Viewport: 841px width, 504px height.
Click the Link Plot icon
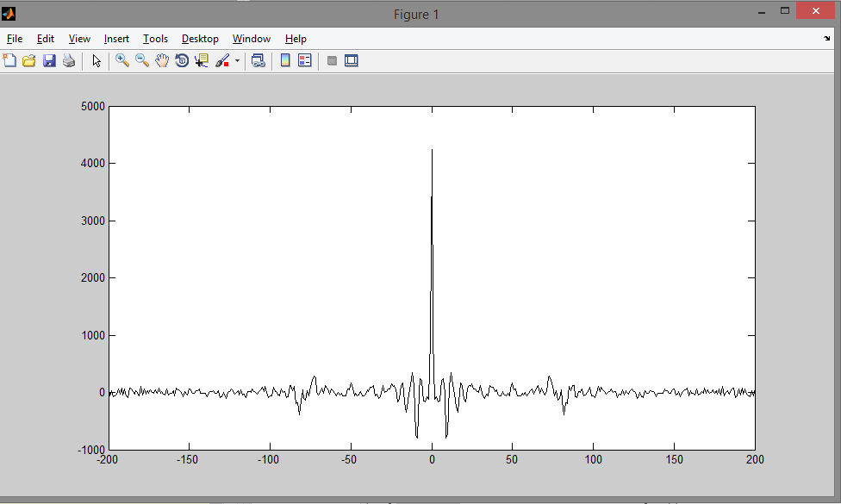pyautogui.click(x=259, y=60)
